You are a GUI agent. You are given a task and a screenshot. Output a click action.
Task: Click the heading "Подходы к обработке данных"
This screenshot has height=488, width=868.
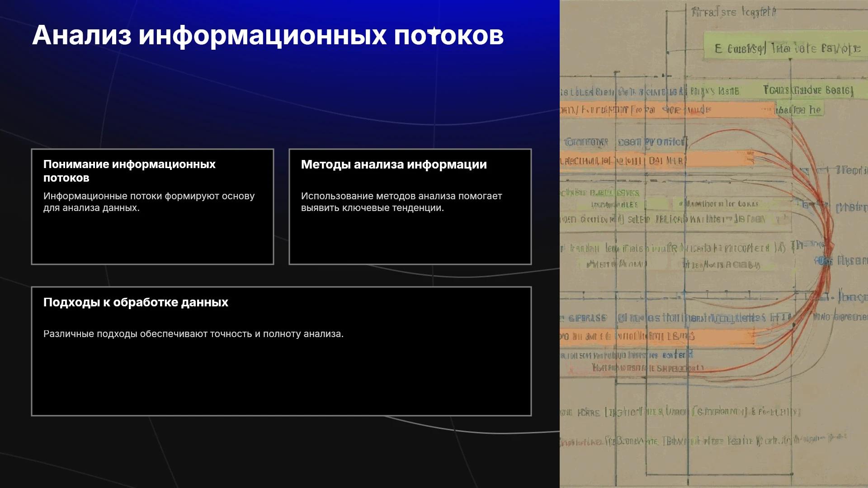pos(136,302)
